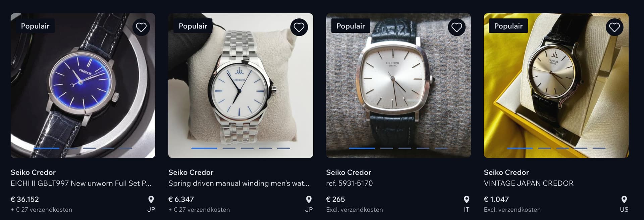Open the Credor watch in yellow box photo

click(x=556, y=86)
